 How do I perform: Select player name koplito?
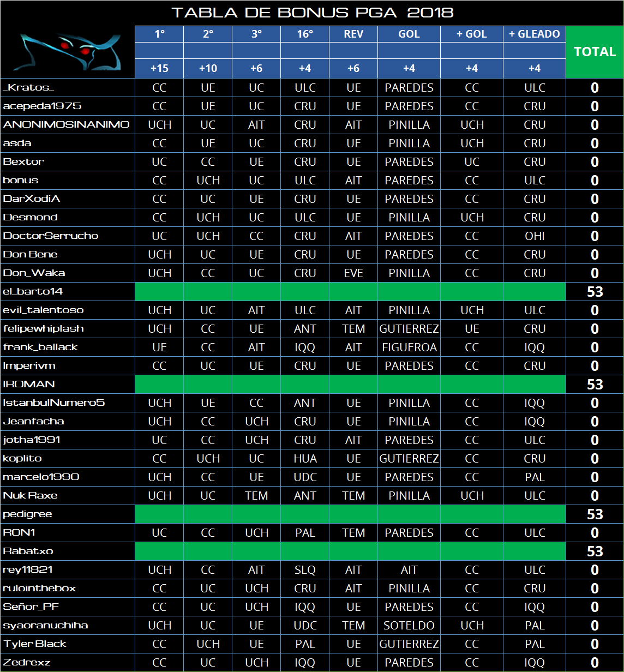22,458
